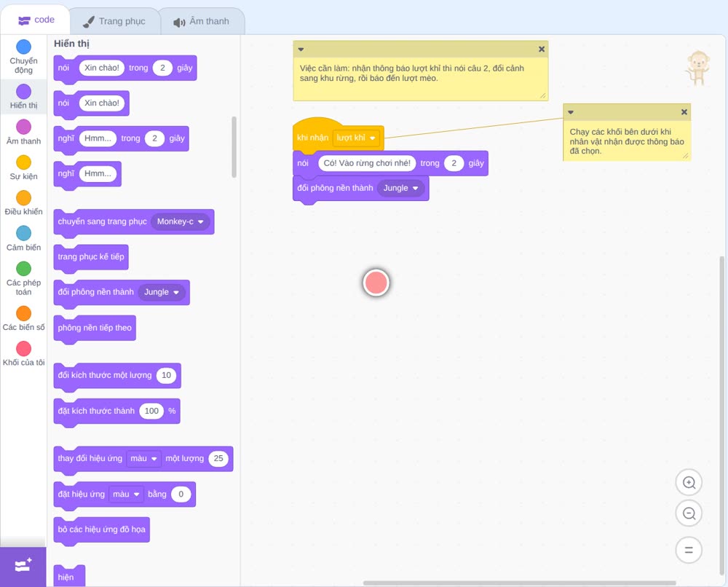Collapse the 'Việc cần làm' comment note
Screen dimensions: 728x587
click(301, 50)
